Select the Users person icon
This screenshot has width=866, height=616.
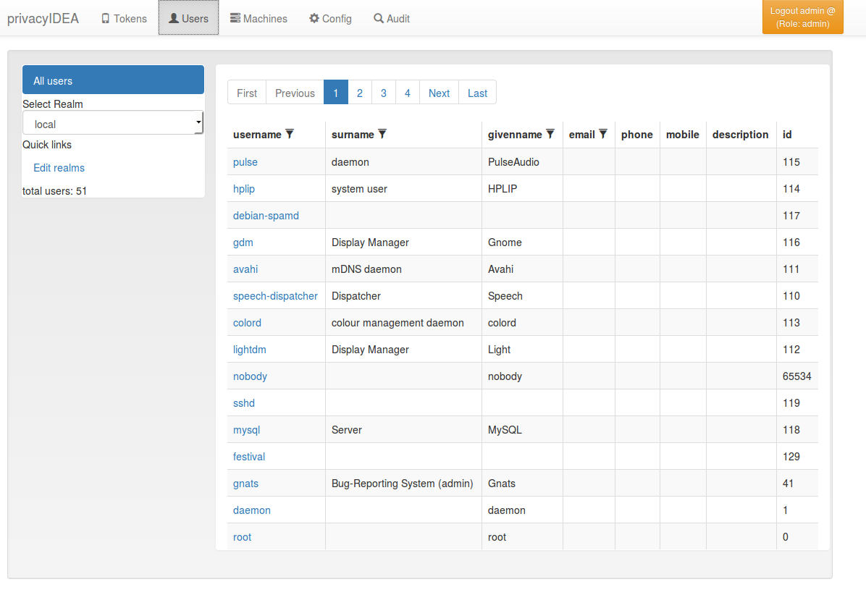175,18
